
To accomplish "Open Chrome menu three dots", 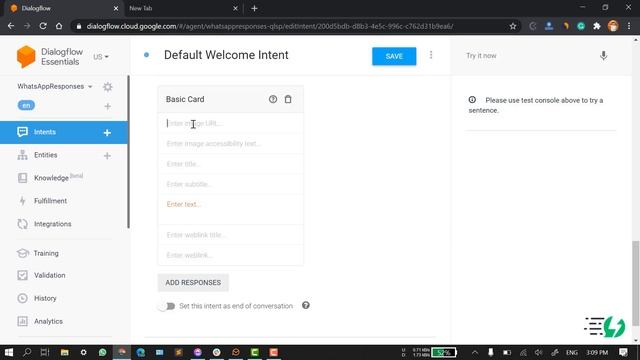I will [629, 26].
